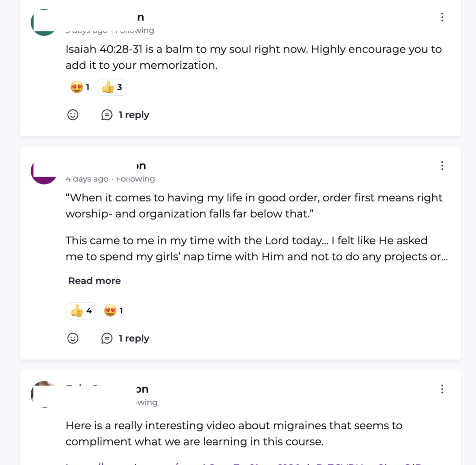The image size is (476, 465).
Task: Toggle the heart-eyes reaction on Isaiah post
Action: coord(79,87)
